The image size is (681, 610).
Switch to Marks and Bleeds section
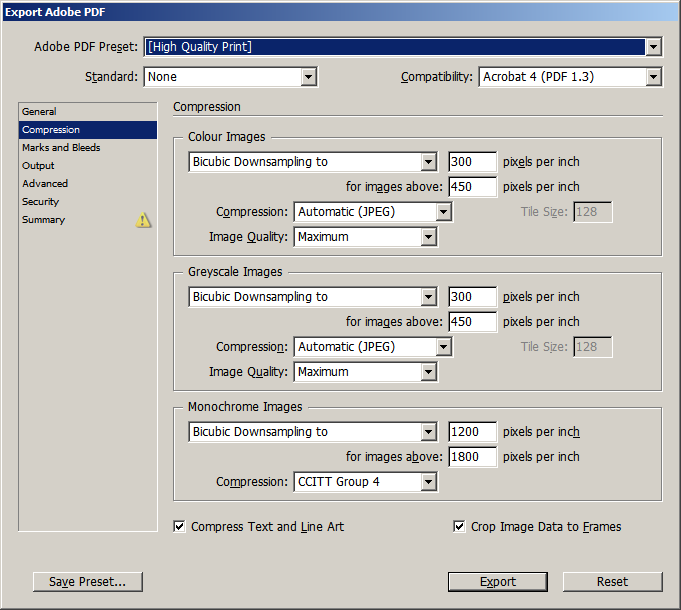coord(61,148)
